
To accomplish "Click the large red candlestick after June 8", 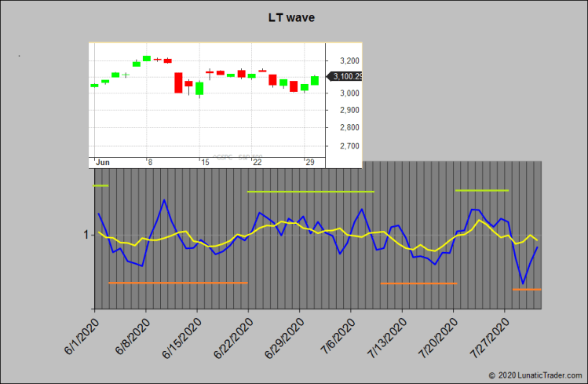I will (178, 82).
